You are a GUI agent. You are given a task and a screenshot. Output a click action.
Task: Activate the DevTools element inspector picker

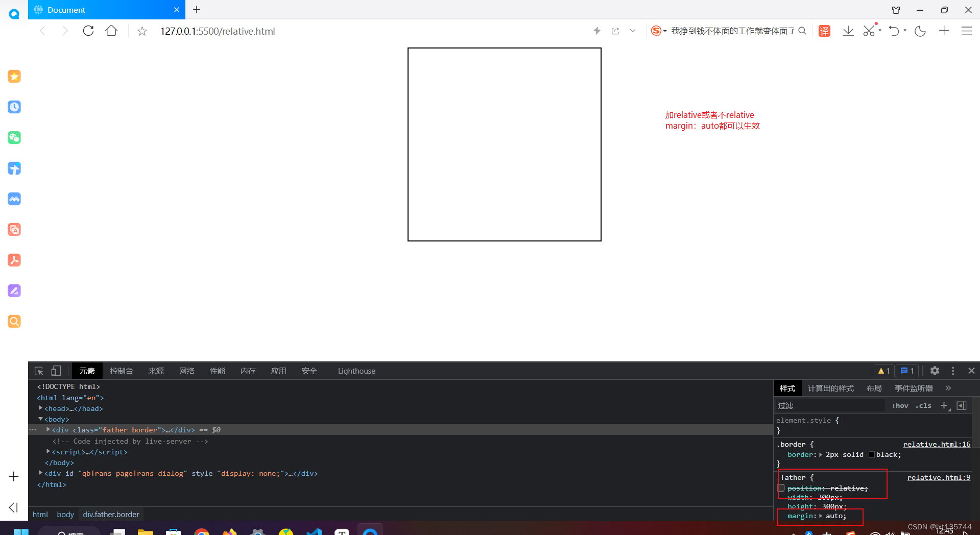coord(39,371)
